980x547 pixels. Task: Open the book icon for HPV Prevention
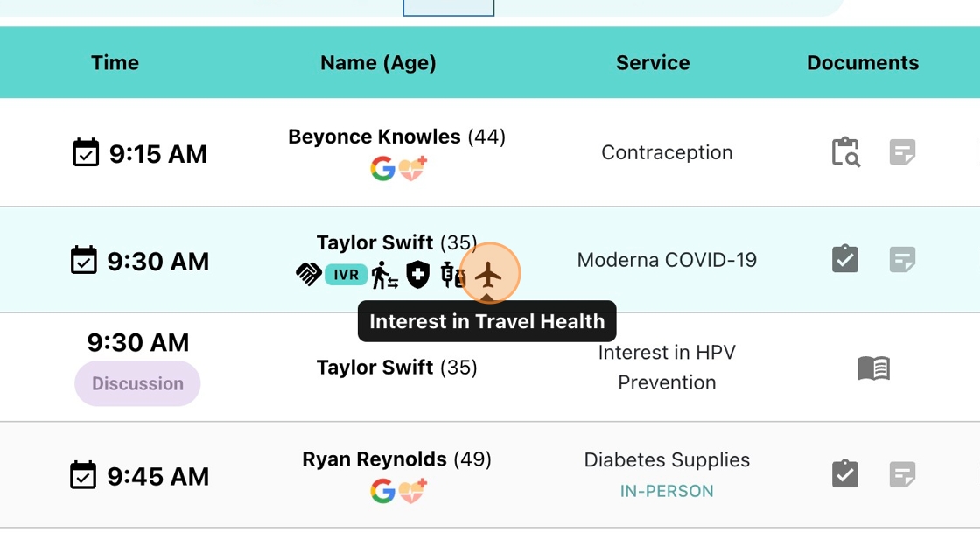[x=873, y=368]
